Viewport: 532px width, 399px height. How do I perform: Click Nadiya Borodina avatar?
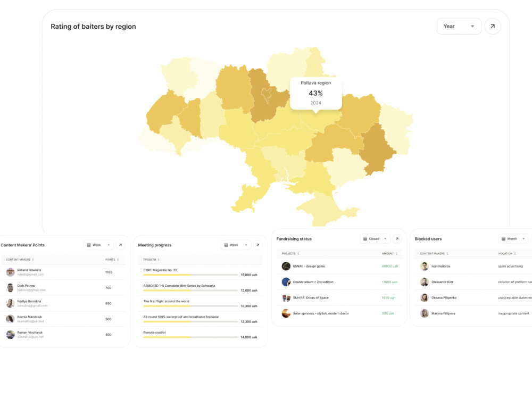[10, 303]
